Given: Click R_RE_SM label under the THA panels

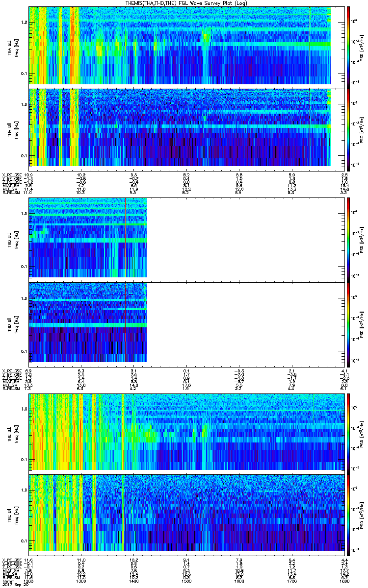Looking at the screenshot, I should [11, 193].
